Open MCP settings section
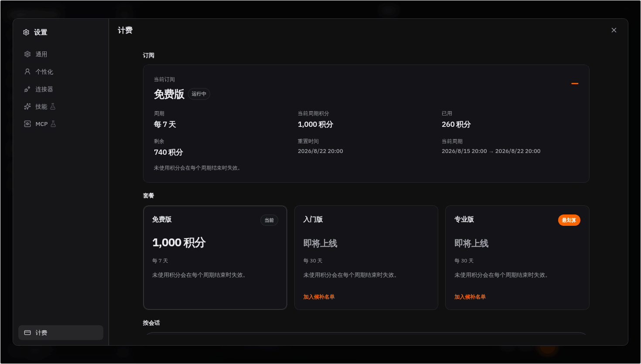Image resolution: width=641 pixels, height=364 pixels. point(61,124)
